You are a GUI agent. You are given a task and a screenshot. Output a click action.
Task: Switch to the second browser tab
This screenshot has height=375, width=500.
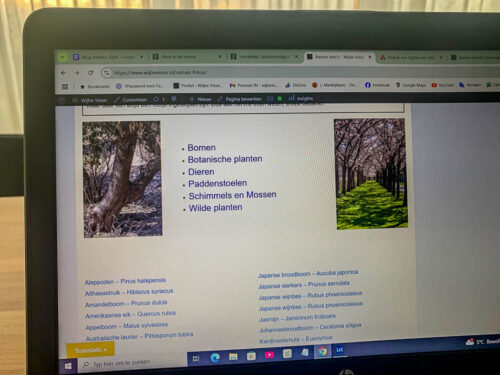point(187,57)
